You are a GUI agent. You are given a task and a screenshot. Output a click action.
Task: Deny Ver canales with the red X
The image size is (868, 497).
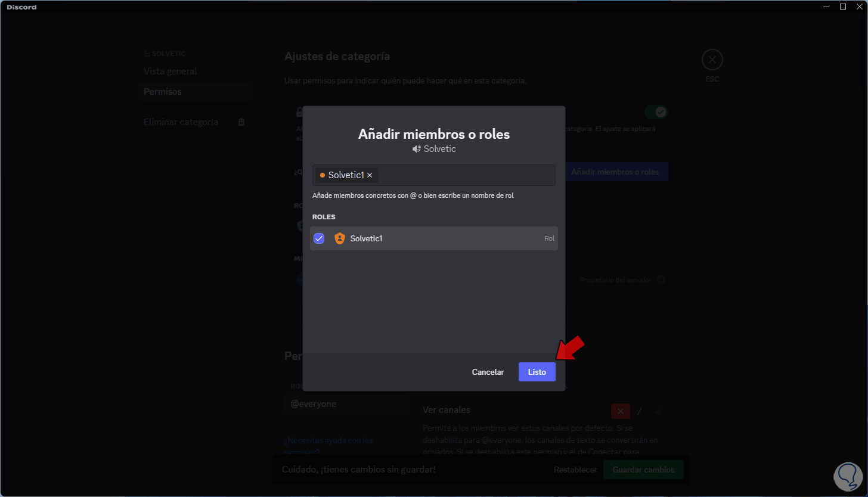[x=621, y=411]
